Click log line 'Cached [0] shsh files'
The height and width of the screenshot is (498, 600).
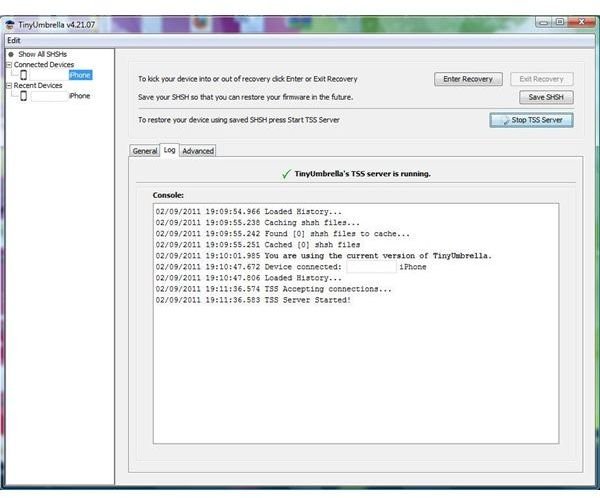(x=258, y=245)
